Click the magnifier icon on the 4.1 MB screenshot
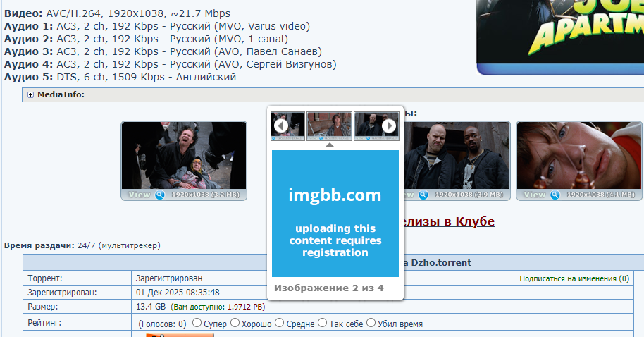The height and width of the screenshot is (337, 644). coord(555,195)
